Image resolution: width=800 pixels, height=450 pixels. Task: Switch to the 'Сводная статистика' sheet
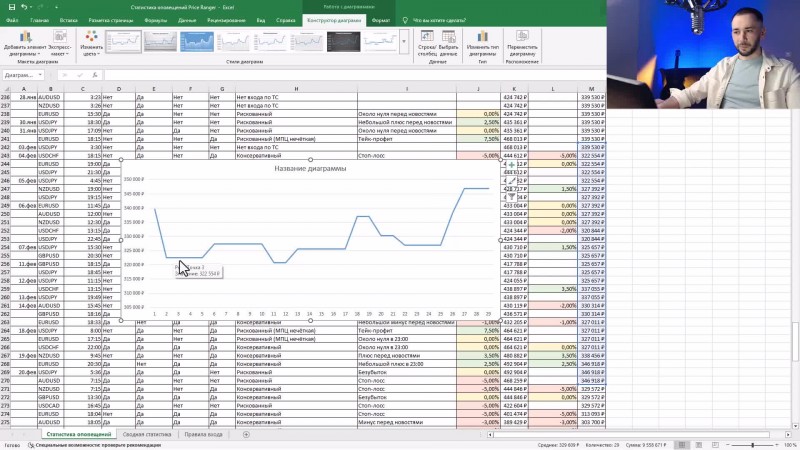(147, 435)
